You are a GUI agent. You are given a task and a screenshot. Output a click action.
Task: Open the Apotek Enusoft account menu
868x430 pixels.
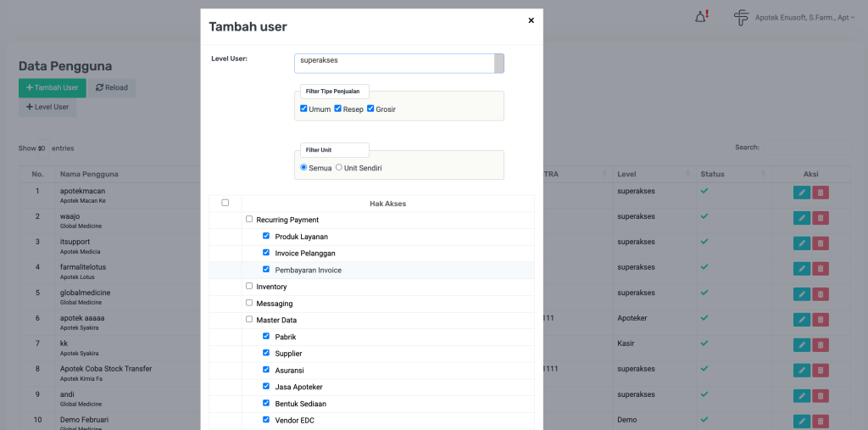[x=800, y=17]
